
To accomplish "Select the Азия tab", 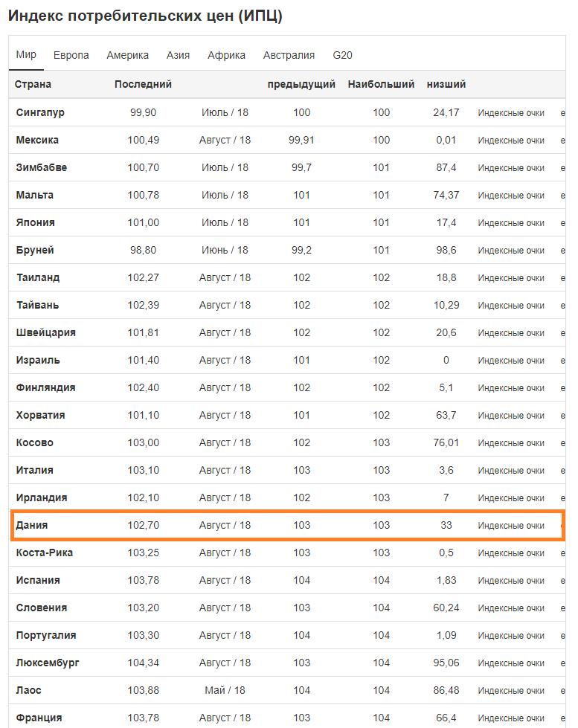I will coord(178,55).
